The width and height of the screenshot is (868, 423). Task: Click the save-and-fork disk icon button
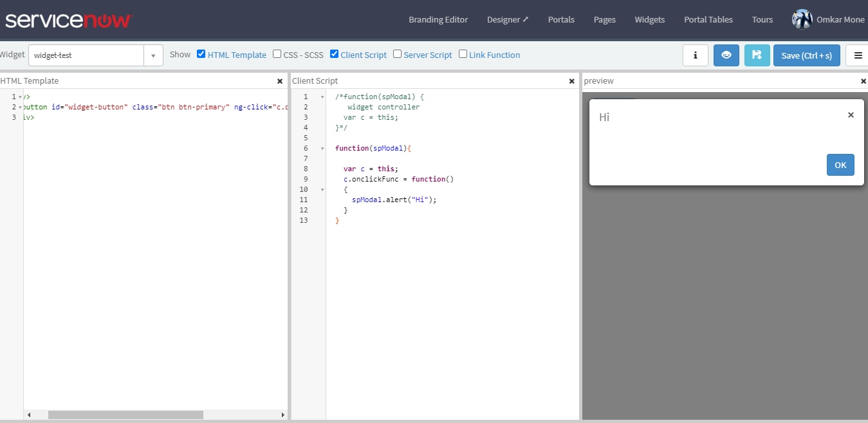757,55
